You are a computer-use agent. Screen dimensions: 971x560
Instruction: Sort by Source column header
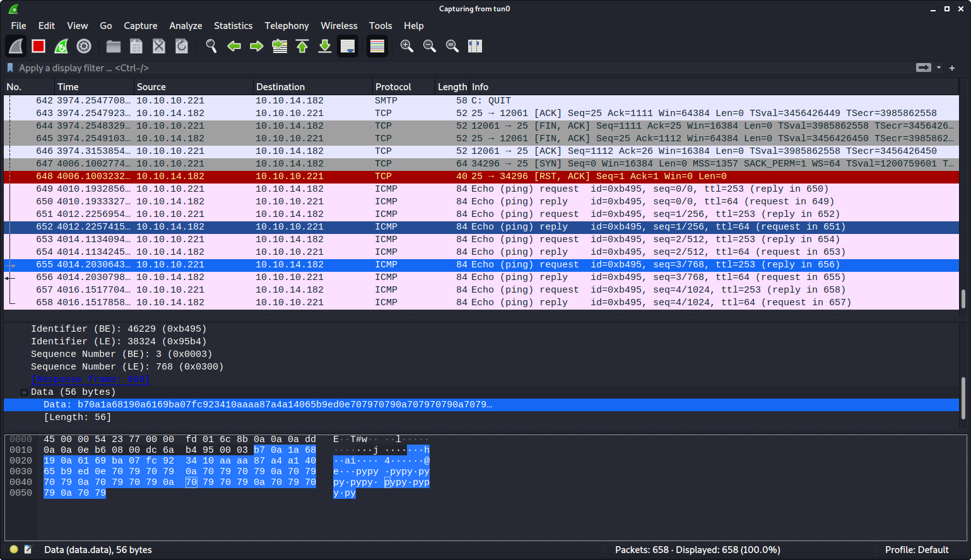(x=193, y=87)
